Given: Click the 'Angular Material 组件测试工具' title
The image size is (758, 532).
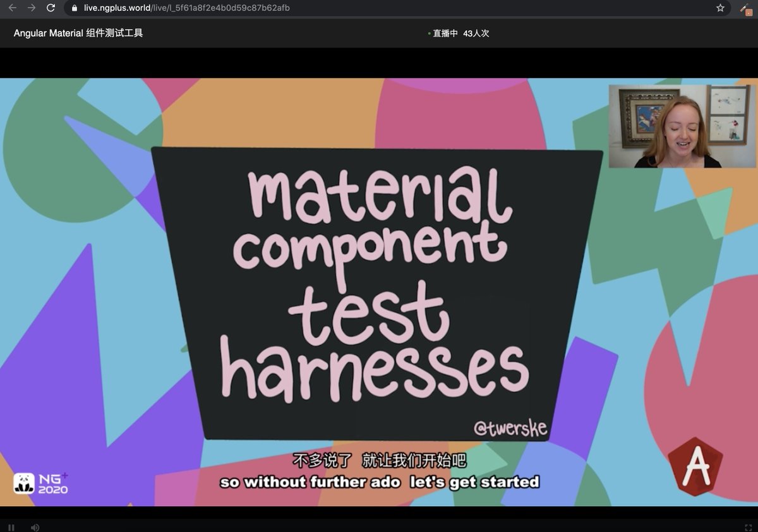Looking at the screenshot, I should [78, 33].
